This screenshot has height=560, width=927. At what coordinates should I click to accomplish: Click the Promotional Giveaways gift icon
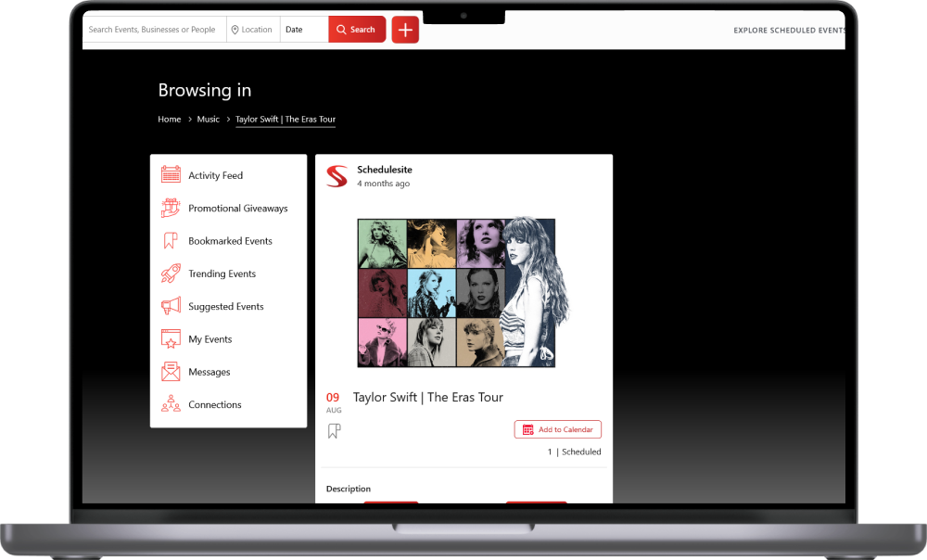coord(171,208)
